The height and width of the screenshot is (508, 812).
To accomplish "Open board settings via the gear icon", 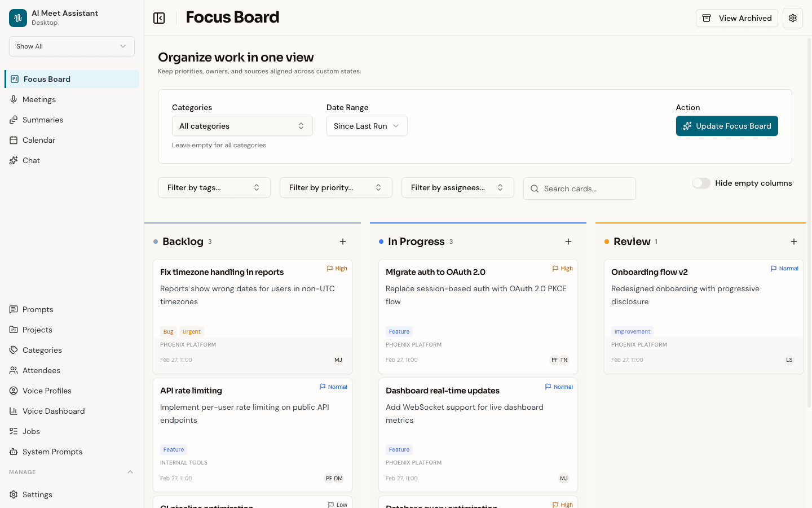I will (792, 17).
